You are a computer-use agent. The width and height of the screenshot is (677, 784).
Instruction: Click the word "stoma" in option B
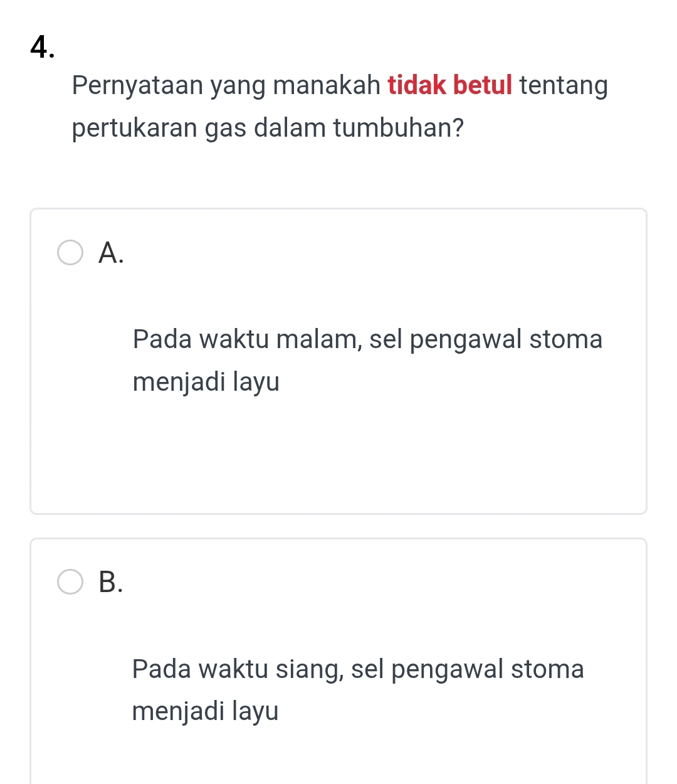547,669
